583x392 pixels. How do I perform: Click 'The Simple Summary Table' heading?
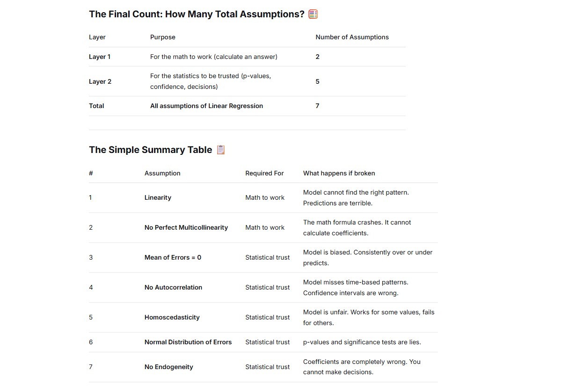click(151, 150)
